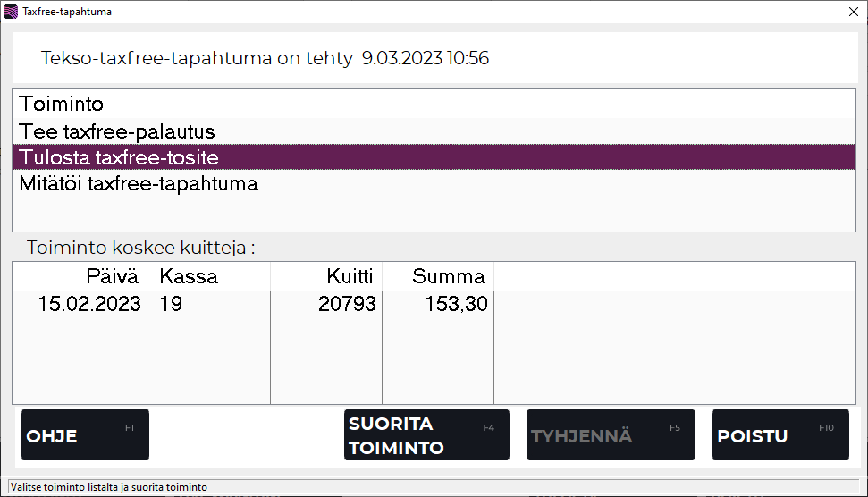Screen dimensions: 868x497
Task: Click the Kassa value 19 cell
Action: pos(171,304)
